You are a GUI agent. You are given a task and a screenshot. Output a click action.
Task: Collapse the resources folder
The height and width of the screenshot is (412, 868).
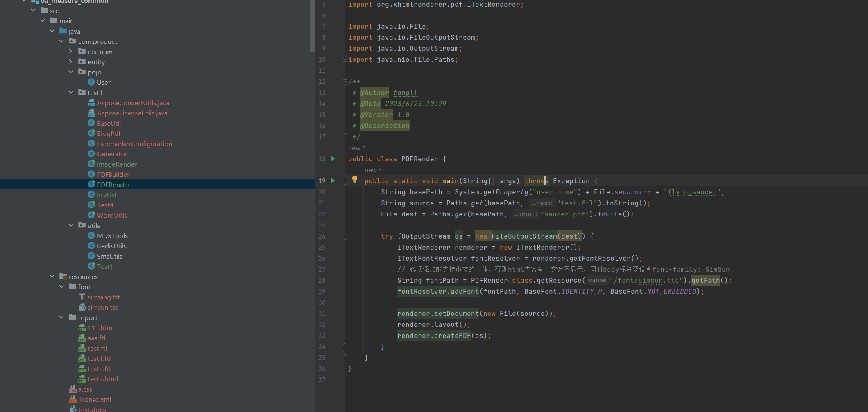[x=52, y=277]
